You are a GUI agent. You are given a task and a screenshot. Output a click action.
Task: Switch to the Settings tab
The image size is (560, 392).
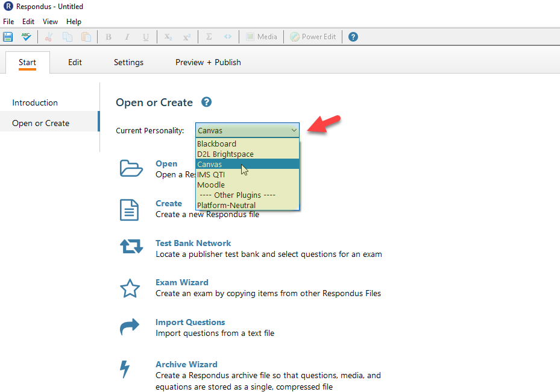pos(128,62)
